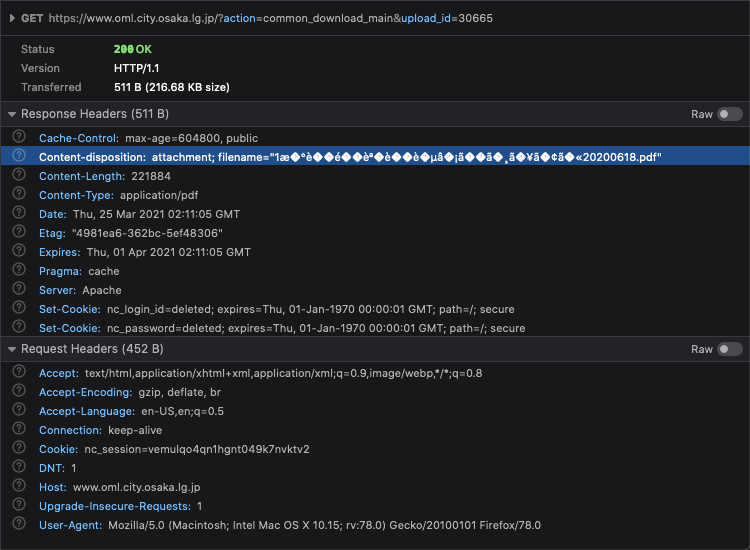The height and width of the screenshot is (550, 750).
Task: Select the Expires header row
Action: [300, 252]
